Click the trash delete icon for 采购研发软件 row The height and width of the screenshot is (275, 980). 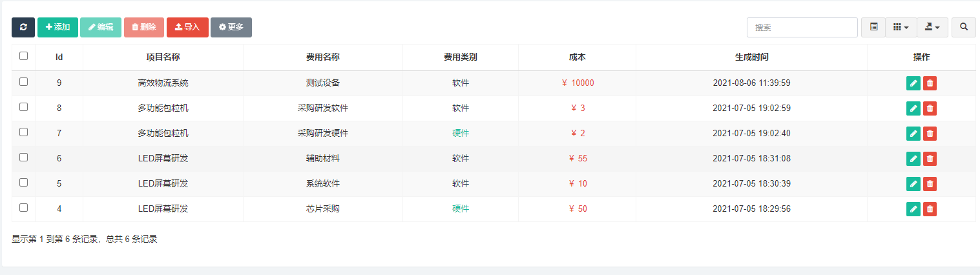pos(930,108)
